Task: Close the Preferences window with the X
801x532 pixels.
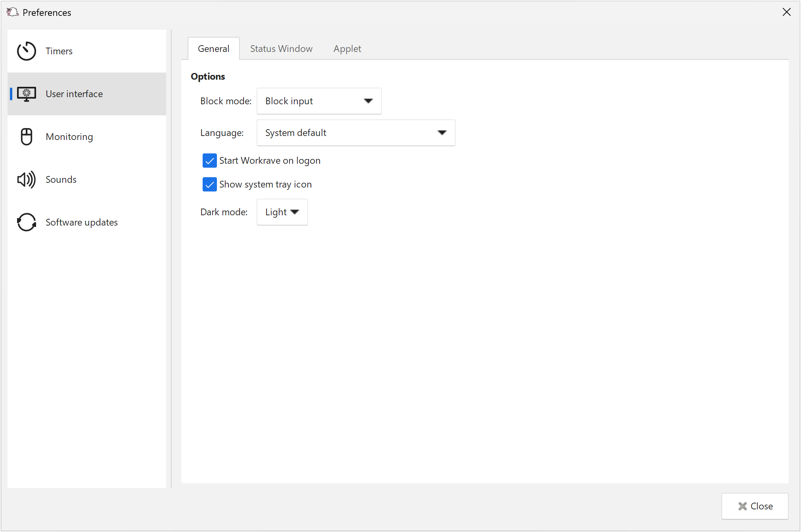Action: [x=787, y=12]
